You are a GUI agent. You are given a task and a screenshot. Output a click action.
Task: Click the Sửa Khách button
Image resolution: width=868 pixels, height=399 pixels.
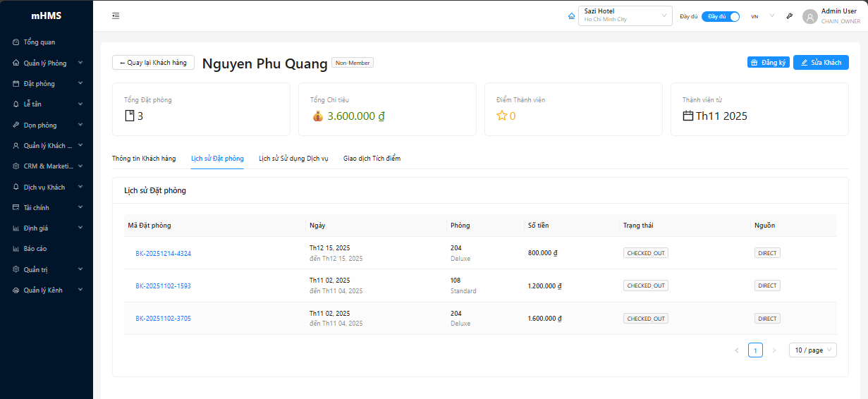tap(820, 63)
